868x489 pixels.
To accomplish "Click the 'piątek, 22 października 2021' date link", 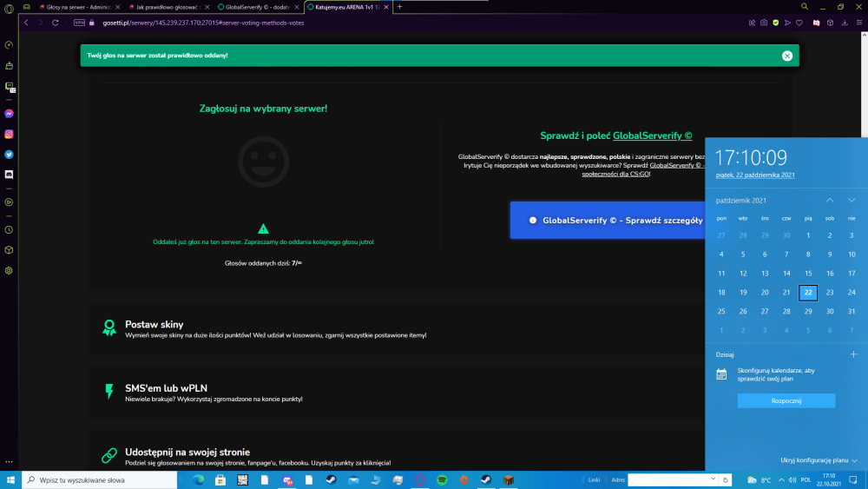I will pyautogui.click(x=755, y=175).
